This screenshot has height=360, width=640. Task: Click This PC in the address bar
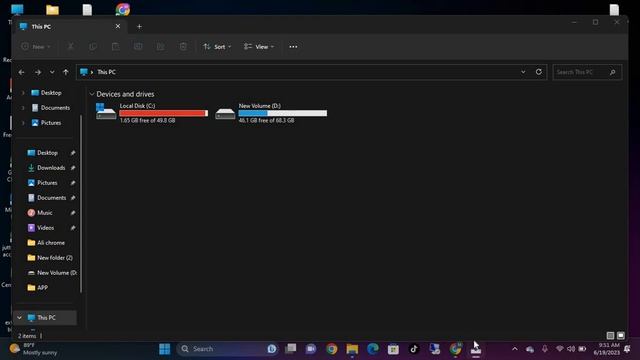point(106,72)
